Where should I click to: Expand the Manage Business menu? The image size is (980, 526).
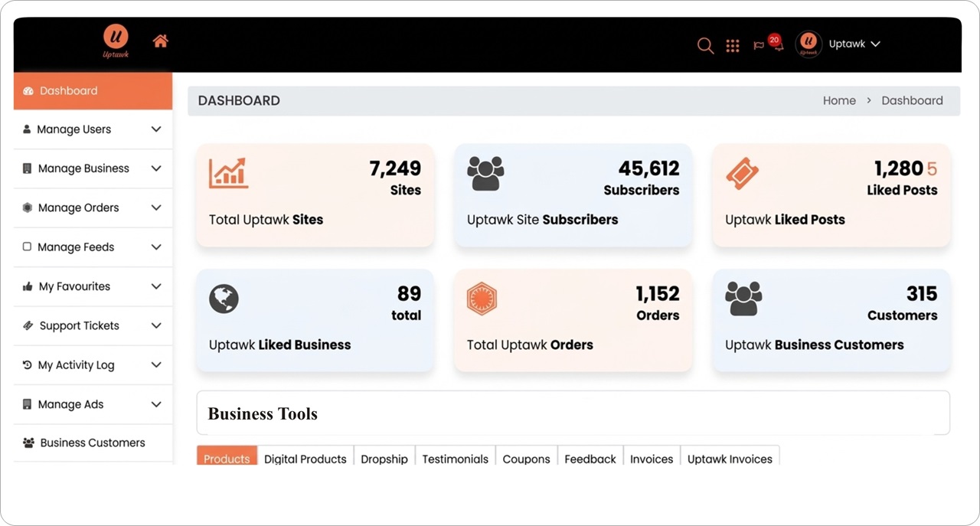click(84, 168)
